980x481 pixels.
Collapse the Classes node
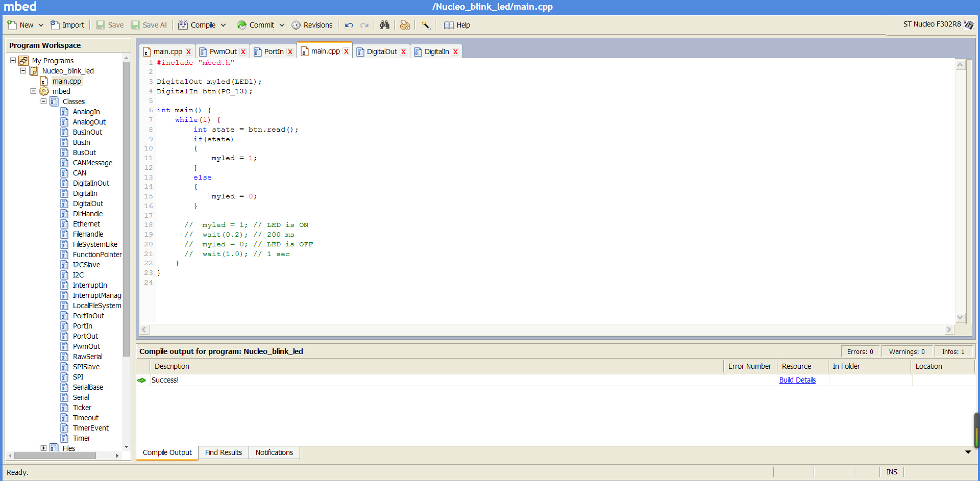pos(43,101)
